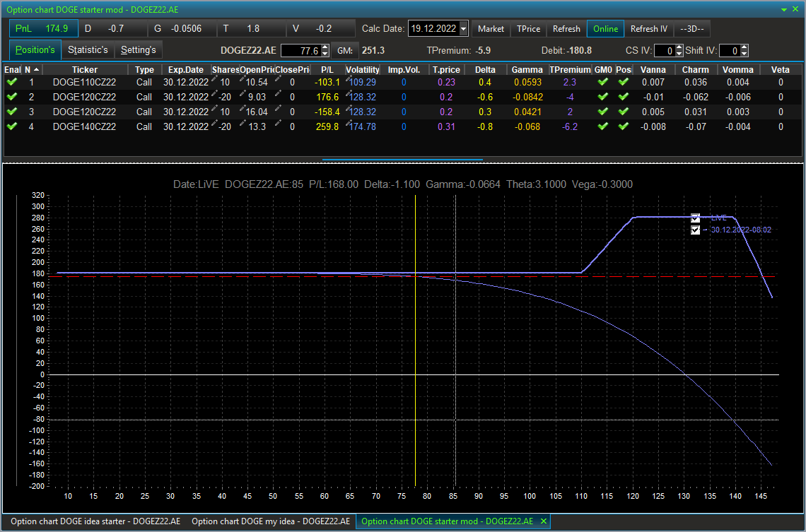Edit ClosePrice pencil in row 4
The image size is (806, 532).
[278, 123]
